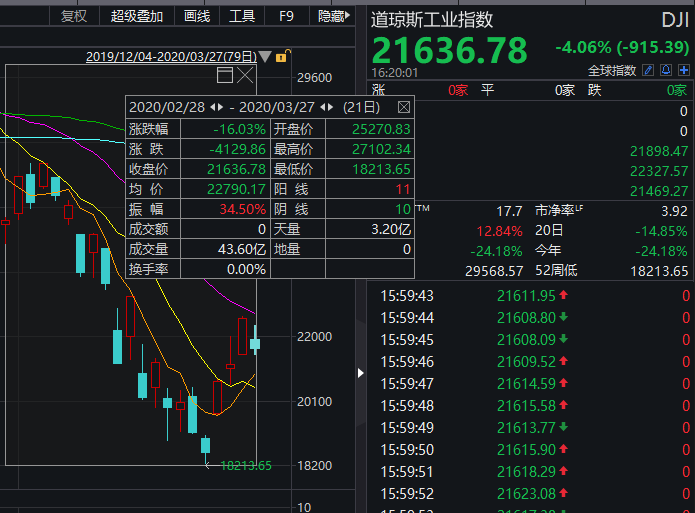Select the 开盘价 25270.83 value
The height and width of the screenshot is (513, 695).
pos(381,129)
